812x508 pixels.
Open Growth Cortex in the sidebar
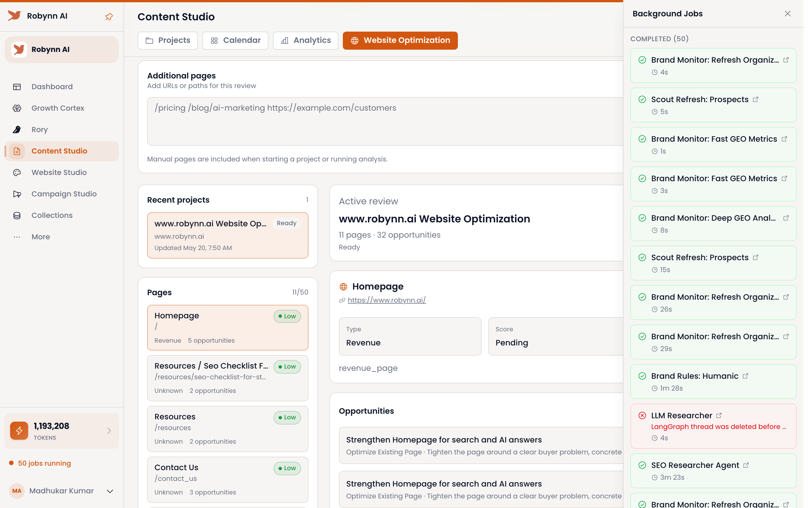click(62, 108)
